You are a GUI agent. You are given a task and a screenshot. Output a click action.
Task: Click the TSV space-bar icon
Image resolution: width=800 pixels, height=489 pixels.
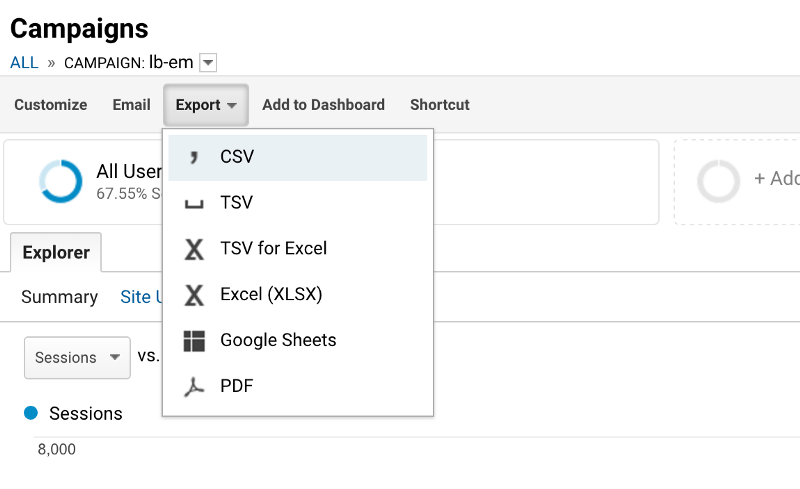(194, 204)
